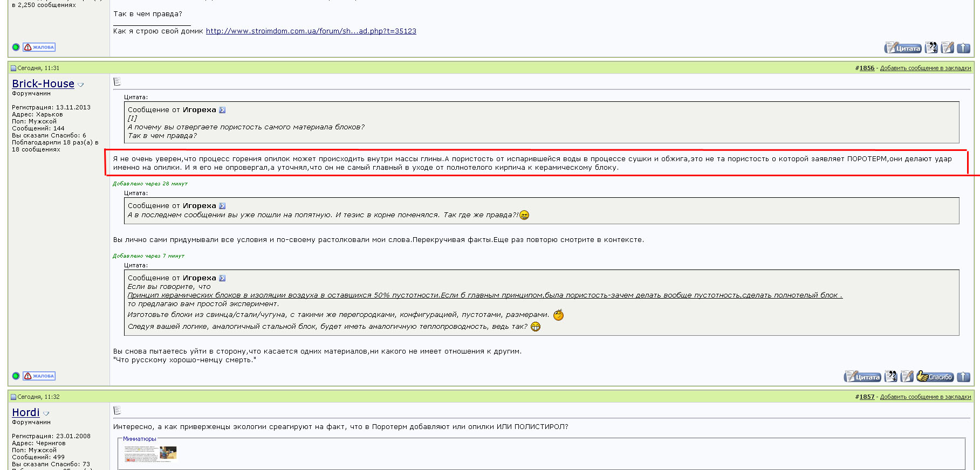This screenshot has width=980, height=470.
Task: Click Спасибо thanks button on post #1856
Action: coord(935,377)
